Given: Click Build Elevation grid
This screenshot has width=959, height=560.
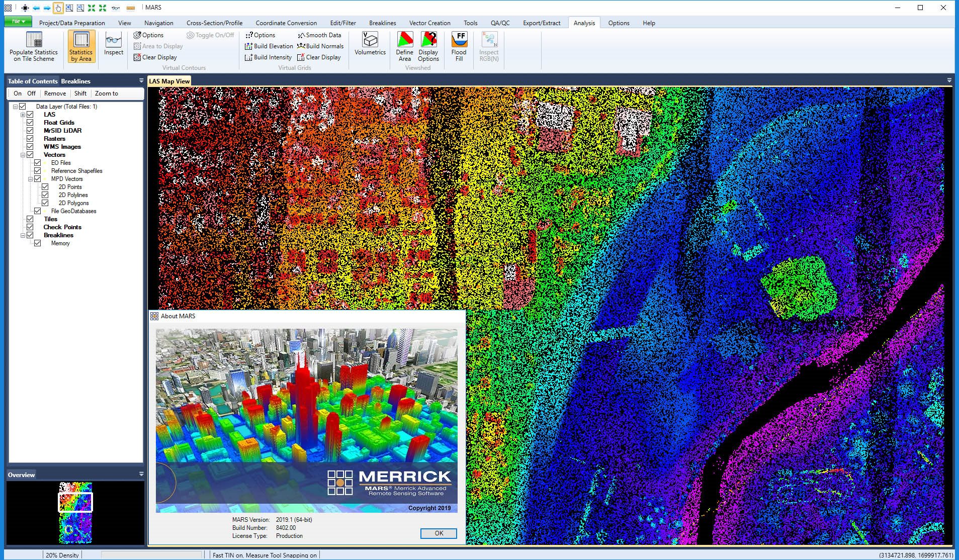Looking at the screenshot, I should [269, 46].
